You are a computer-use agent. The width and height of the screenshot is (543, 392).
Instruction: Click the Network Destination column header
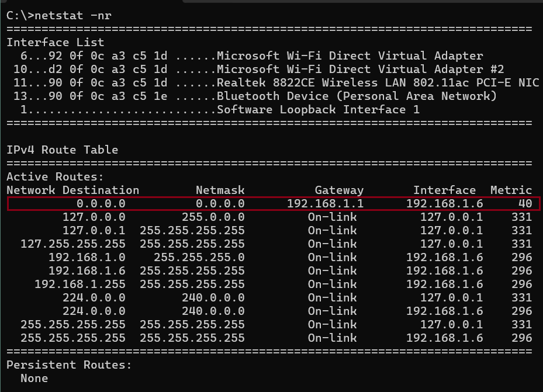pos(72,190)
